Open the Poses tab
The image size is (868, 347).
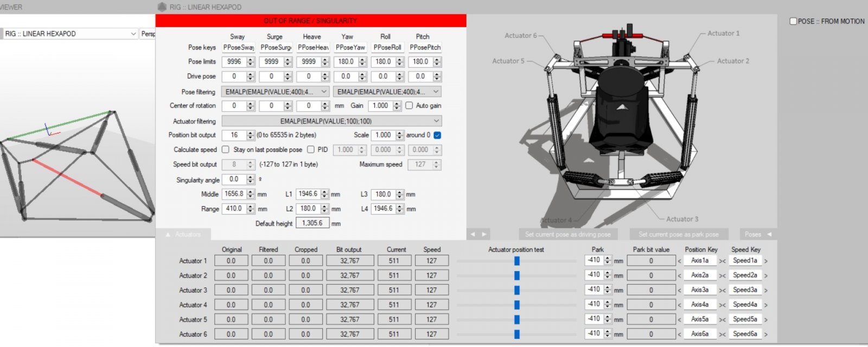pos(757,234)
